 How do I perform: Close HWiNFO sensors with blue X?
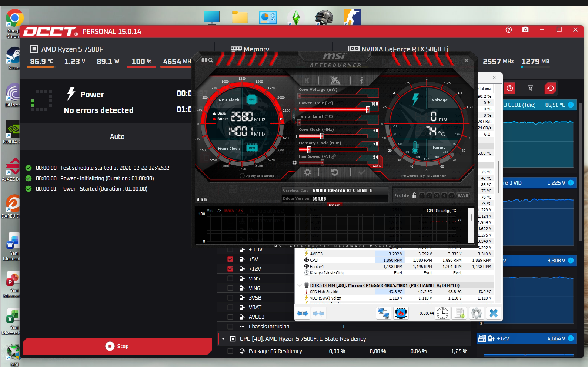[493, 313]
